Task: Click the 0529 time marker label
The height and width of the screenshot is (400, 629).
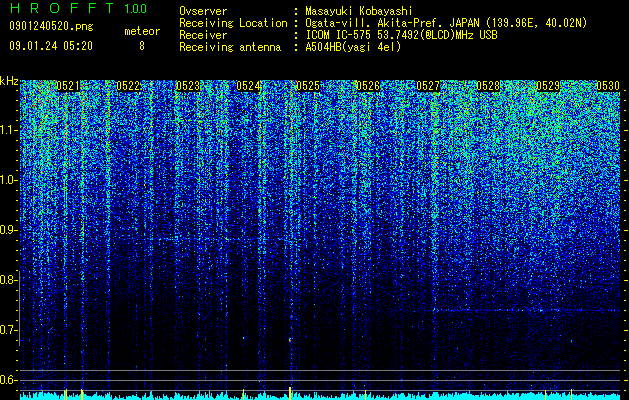Action: point(548,86)
